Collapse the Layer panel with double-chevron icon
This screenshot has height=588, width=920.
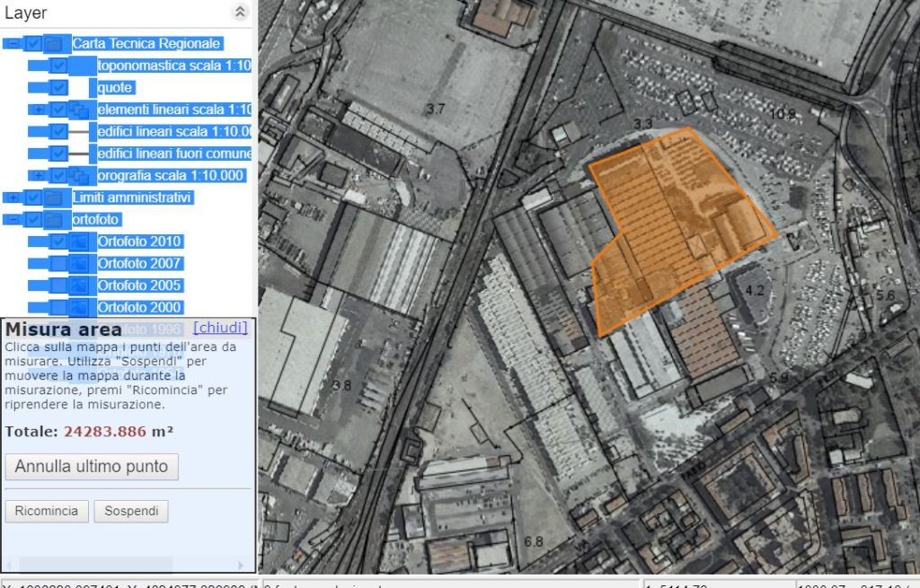(x=240, y=12)
